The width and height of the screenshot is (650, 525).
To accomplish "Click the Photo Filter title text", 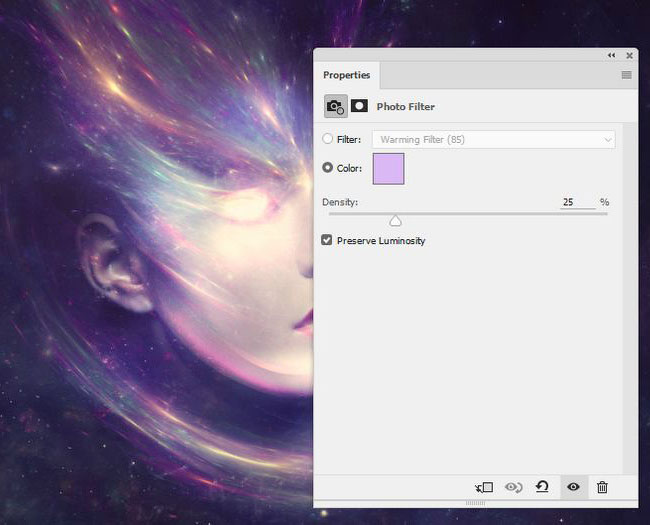I will (405, 107).
